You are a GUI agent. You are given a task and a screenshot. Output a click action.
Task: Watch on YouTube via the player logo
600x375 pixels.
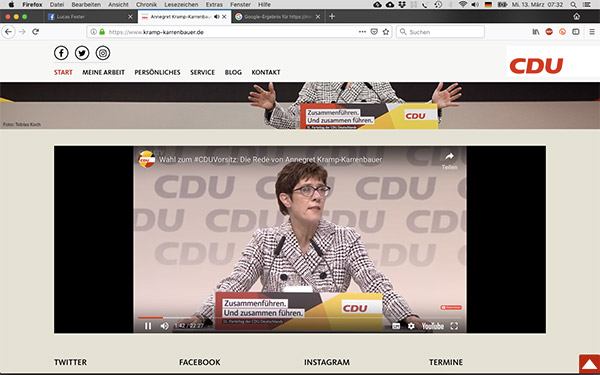[433, 326]
